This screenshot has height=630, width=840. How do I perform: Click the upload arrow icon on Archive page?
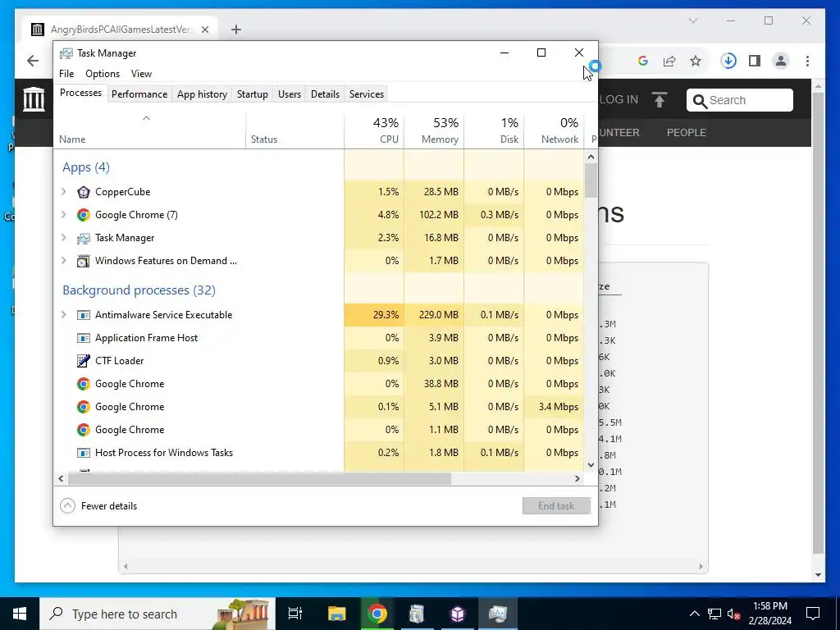pyautogui.click(x=660, y=99)
